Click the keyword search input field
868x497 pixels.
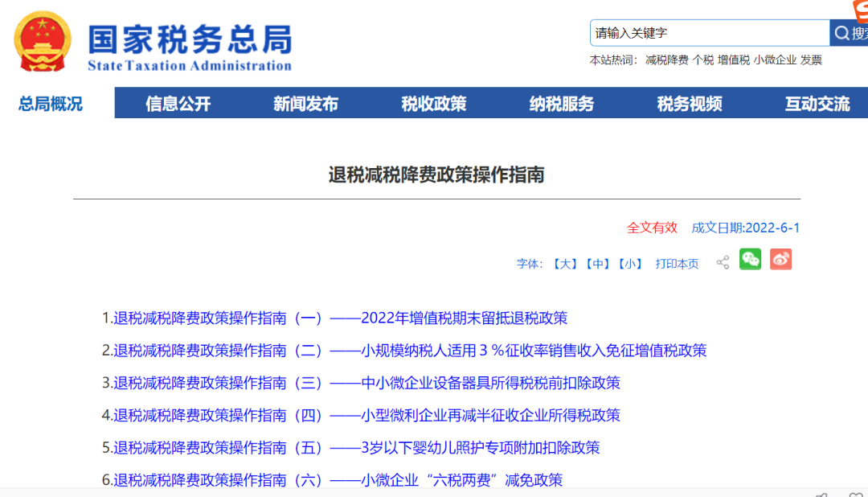[710, 33]
